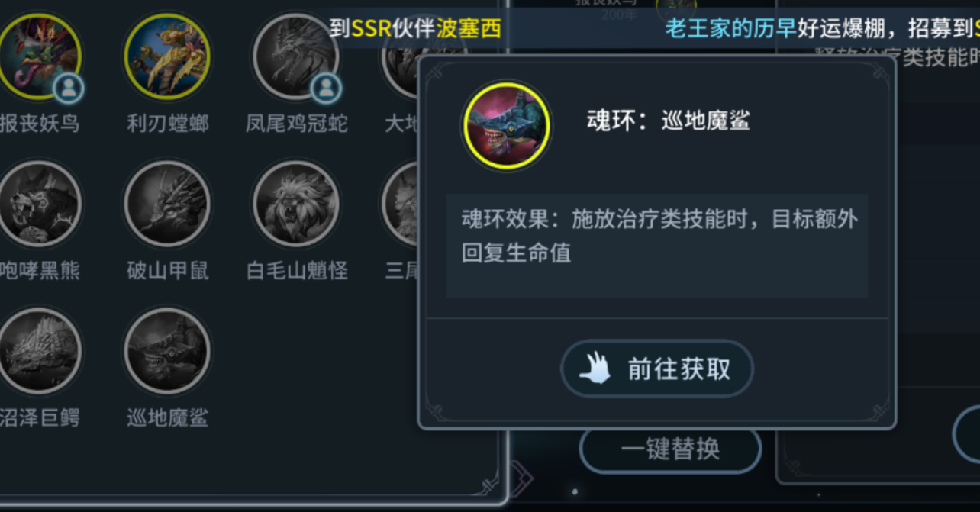Tap the profile badge on 报丧妖鸟
This screenshot has width=980, height=512.
tap(68, 89)
